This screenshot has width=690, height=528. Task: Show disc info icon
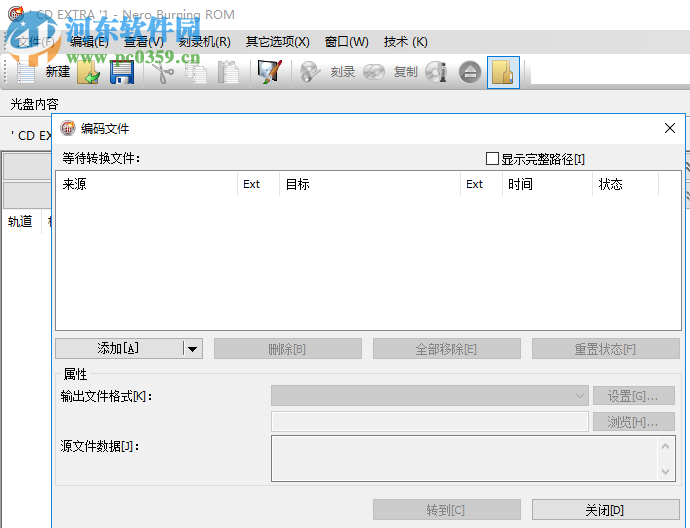436,72
